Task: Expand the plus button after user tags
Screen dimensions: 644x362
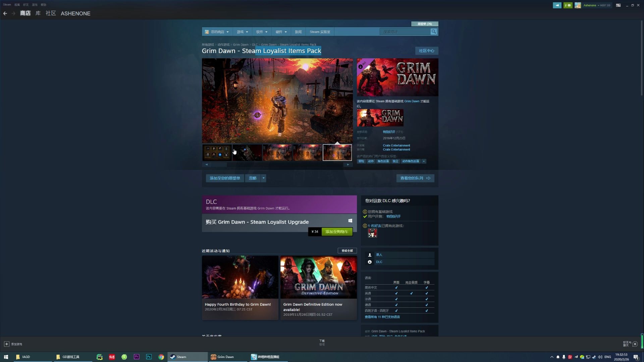Action: [424, 161]
